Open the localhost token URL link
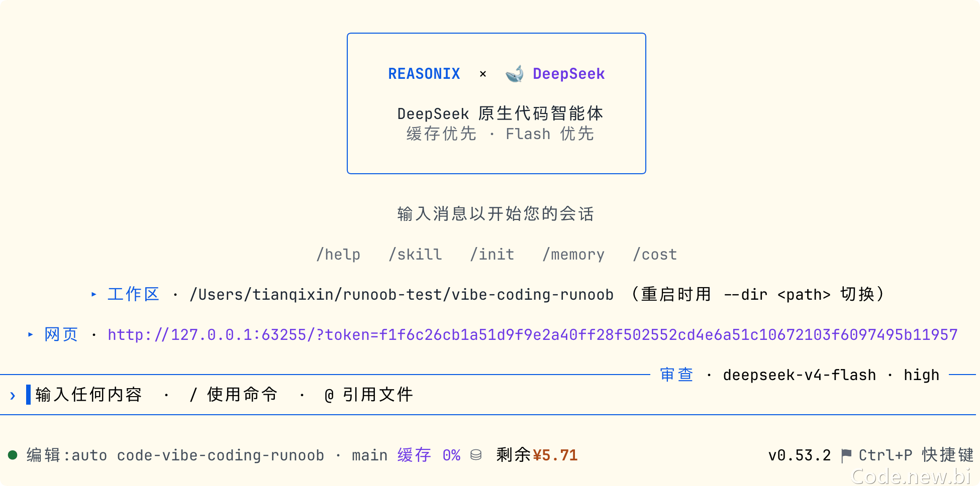This screenshot has width=980, height=486. (533, 335)
